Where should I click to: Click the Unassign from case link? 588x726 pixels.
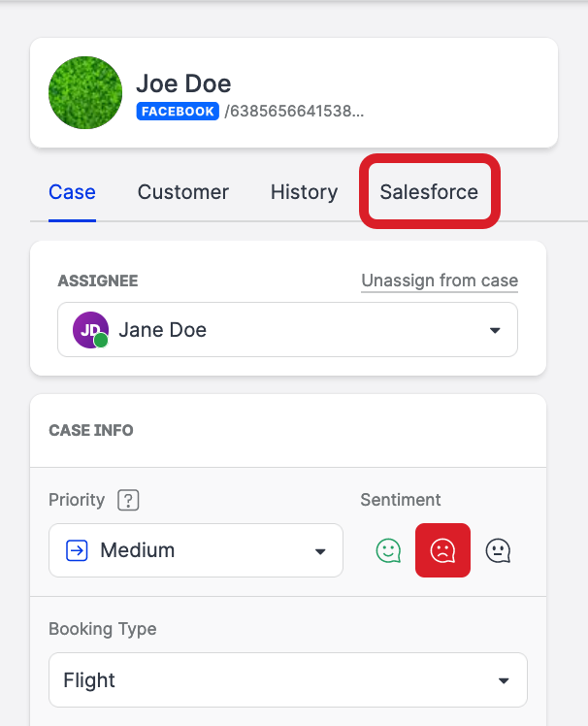pos(440,281)
